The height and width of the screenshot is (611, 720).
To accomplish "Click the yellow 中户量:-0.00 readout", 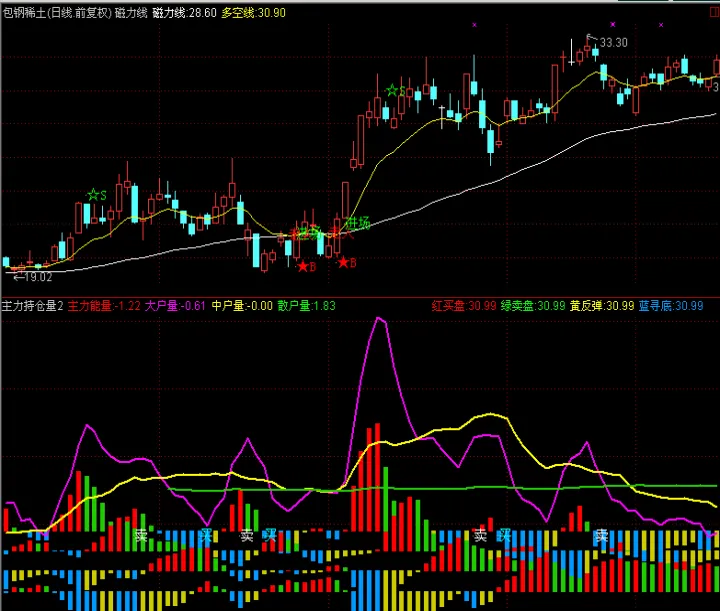I will point(242,305).
